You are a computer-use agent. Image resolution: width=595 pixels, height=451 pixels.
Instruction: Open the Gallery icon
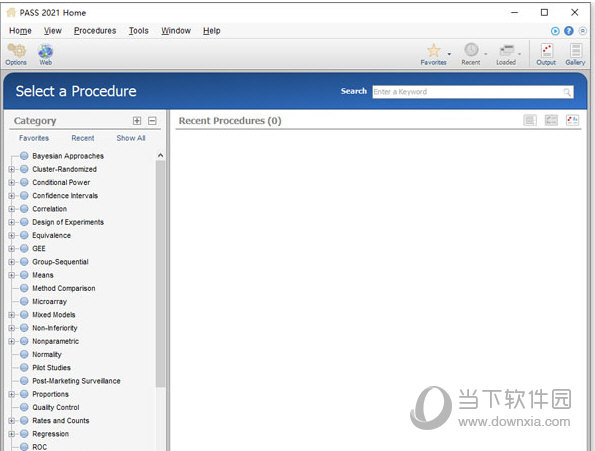click(575, 54)
